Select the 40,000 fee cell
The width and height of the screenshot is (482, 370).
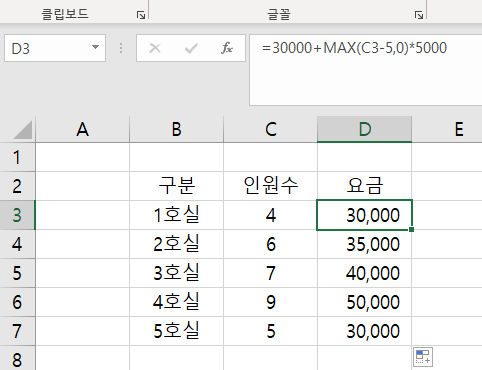pos(365,273)
